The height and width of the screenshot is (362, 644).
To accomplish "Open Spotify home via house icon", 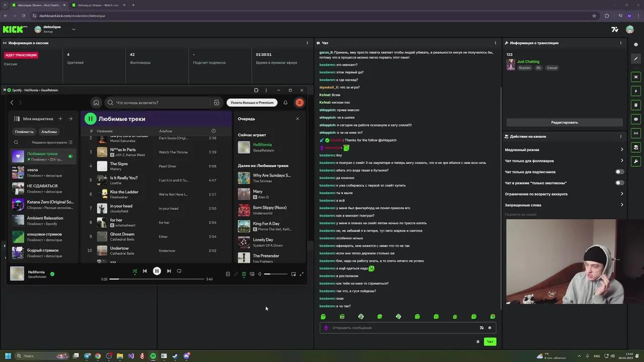I will (x=96, y=103).
